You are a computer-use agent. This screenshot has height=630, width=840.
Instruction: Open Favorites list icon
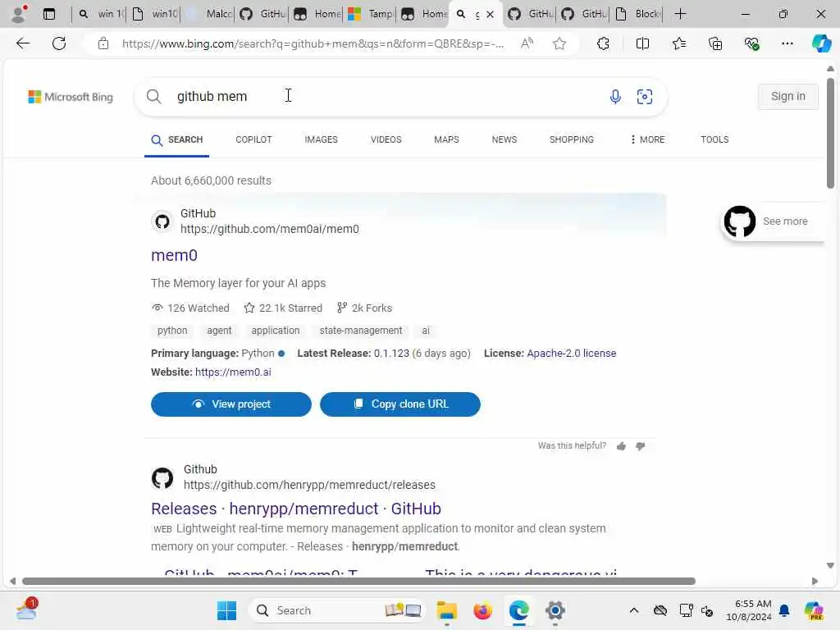click(678, 43)
